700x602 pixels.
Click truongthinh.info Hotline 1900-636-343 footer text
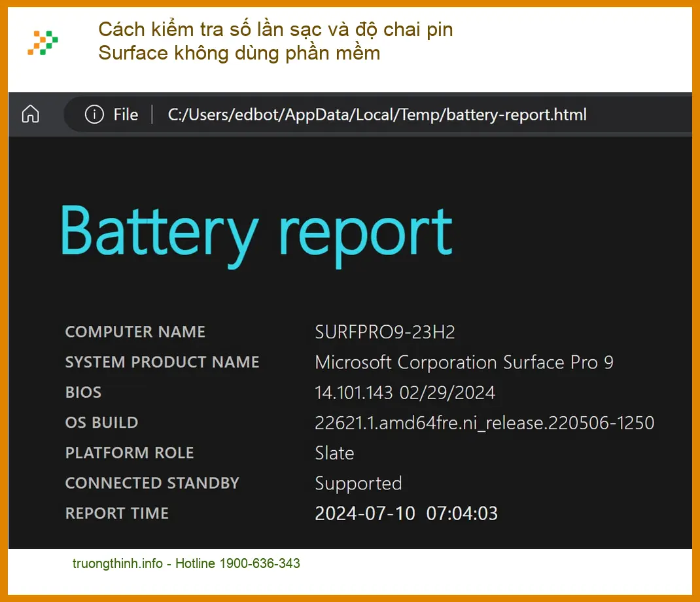[186, 563]
